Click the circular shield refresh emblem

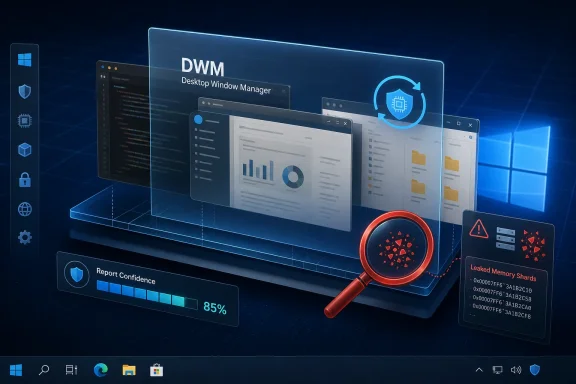pyautogui.click(x=400, y=102)
